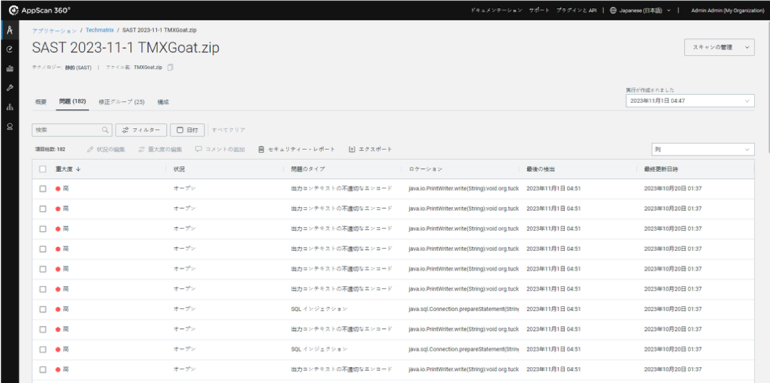Click the 状況 column header
The height and width of the screenshot is (385, 770).
coord(179,169)
